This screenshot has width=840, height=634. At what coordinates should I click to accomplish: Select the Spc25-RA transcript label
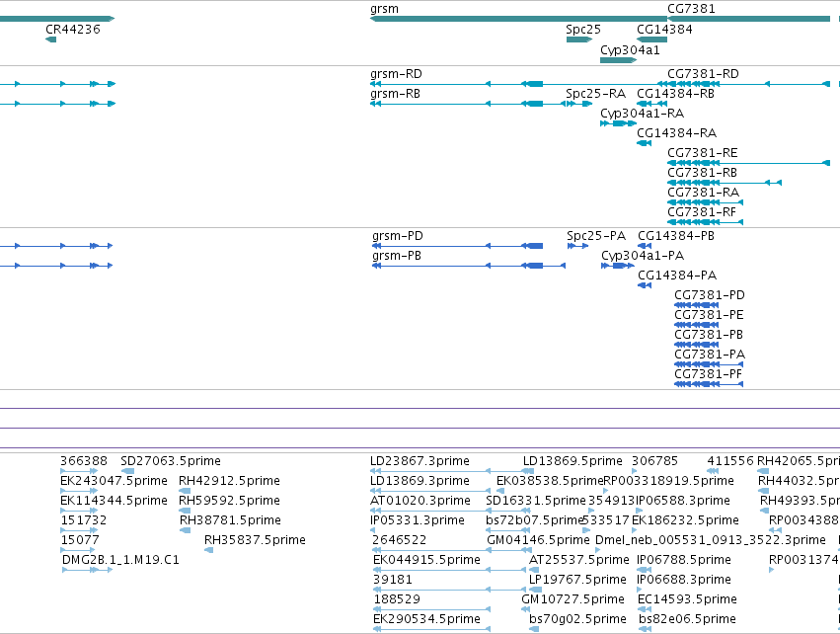click(x=596, y=94)
